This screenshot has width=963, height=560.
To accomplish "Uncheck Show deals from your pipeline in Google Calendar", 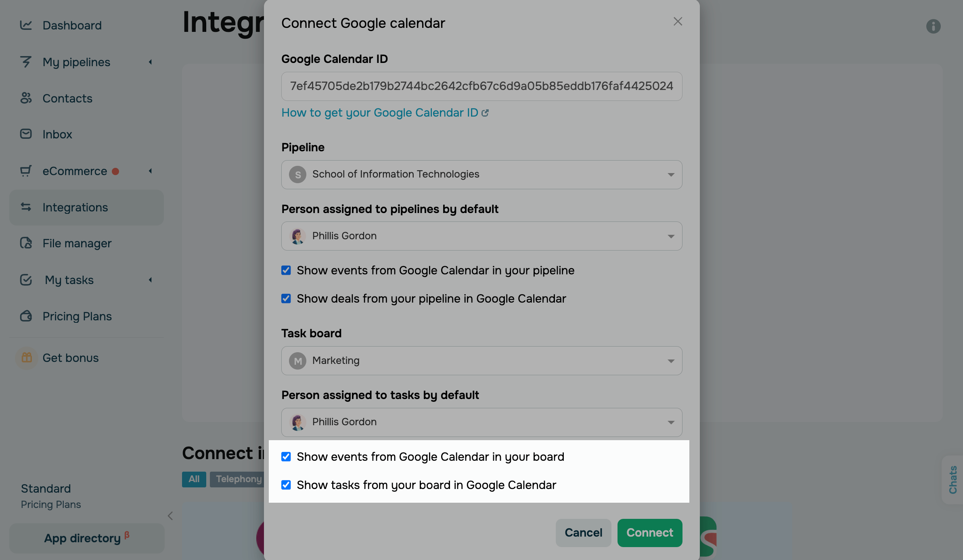I will pos(286,299).
